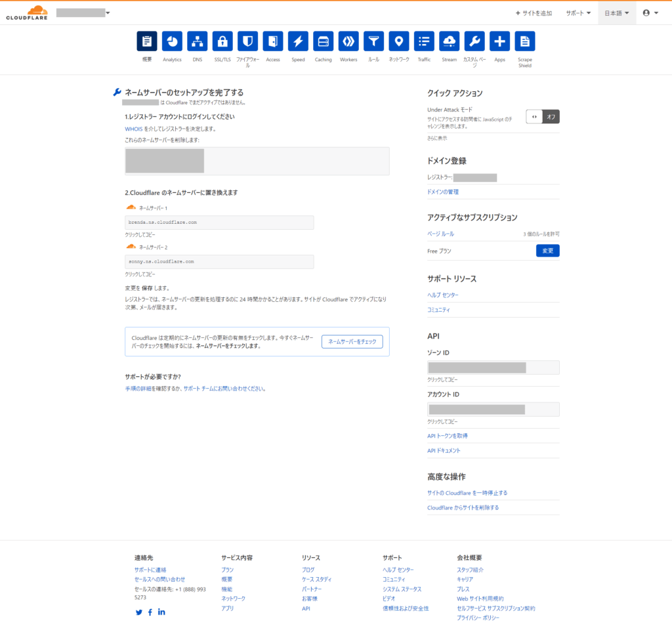Open the LinkedIn icon in footer
The image size is (672, 642).
tap(161, 612)
